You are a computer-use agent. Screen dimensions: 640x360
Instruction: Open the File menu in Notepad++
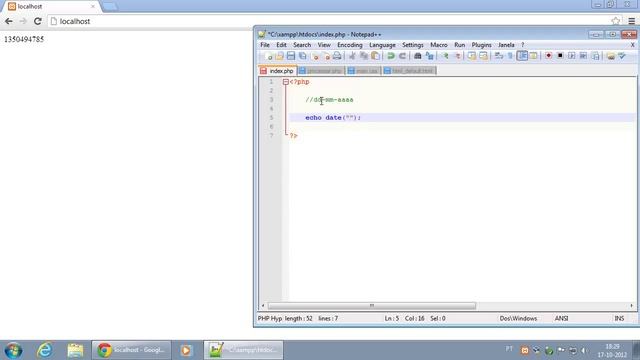click(x=265, y=45)
